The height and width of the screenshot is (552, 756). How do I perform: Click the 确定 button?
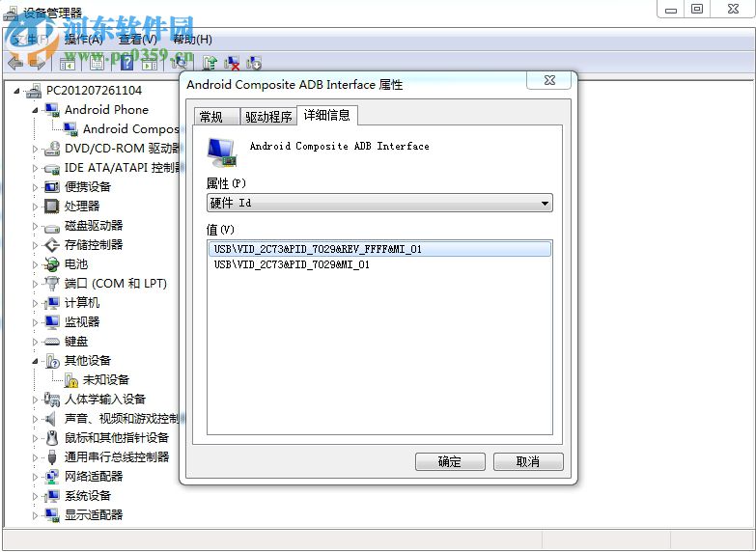pyautogui.click(x=450, y=461)
